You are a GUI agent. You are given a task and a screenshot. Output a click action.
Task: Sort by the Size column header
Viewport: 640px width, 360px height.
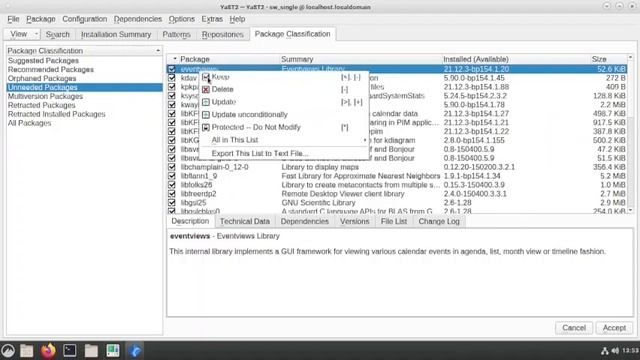point(608,59)
